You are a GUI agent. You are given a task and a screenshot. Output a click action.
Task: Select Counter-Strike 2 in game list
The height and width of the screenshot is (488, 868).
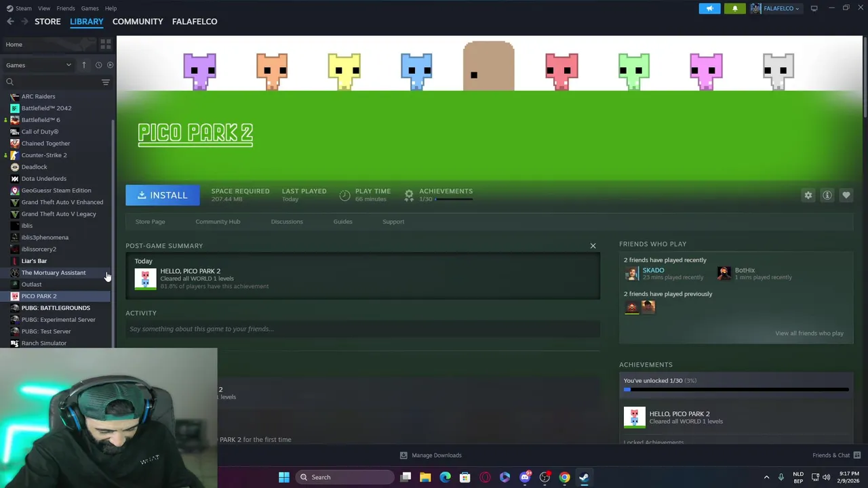point(57,155)
